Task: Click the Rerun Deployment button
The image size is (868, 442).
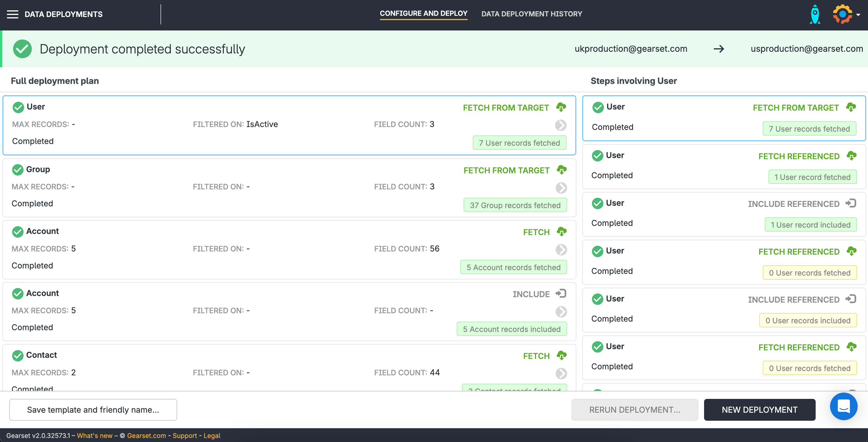Action: 634,410
